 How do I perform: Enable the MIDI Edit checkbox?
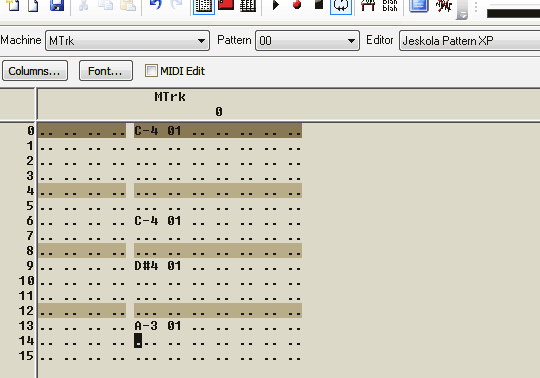[151, 71]
